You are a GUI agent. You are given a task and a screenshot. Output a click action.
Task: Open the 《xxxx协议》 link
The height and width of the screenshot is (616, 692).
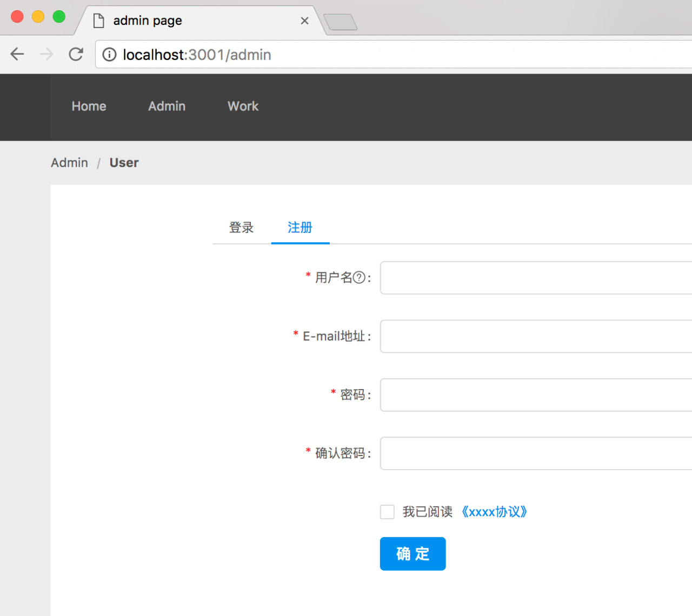[494, 512]
